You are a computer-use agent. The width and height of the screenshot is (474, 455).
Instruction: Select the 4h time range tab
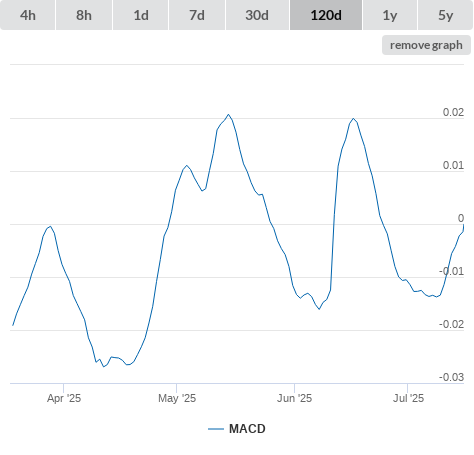click(28, 15)
